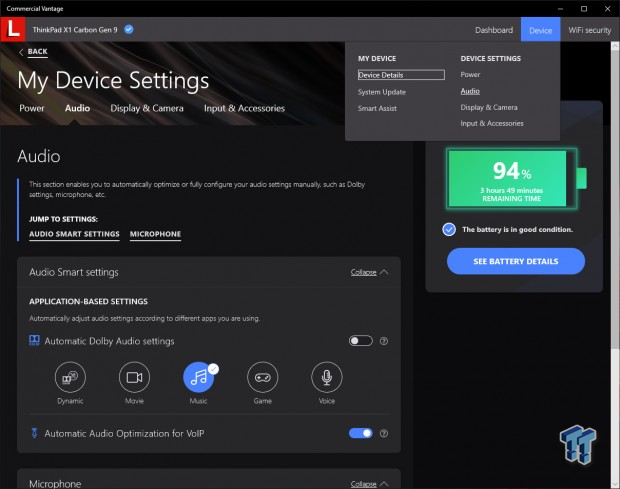Switch to the Power settings tab
The width and height of the screenshot is (620, 489).
[x=32, y=108]
